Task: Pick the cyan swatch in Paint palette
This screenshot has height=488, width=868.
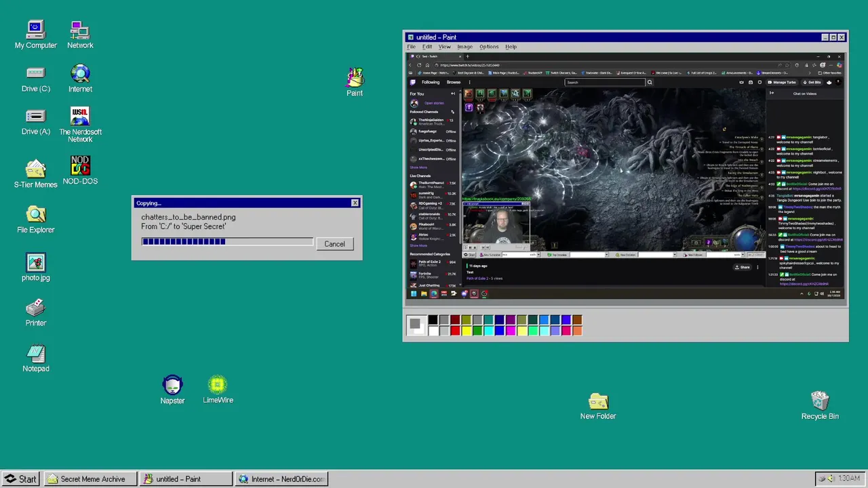Action: point(489,331)
